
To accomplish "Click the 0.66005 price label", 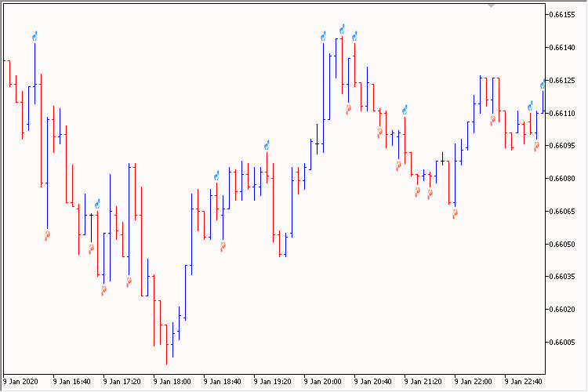I will [562, 343].
